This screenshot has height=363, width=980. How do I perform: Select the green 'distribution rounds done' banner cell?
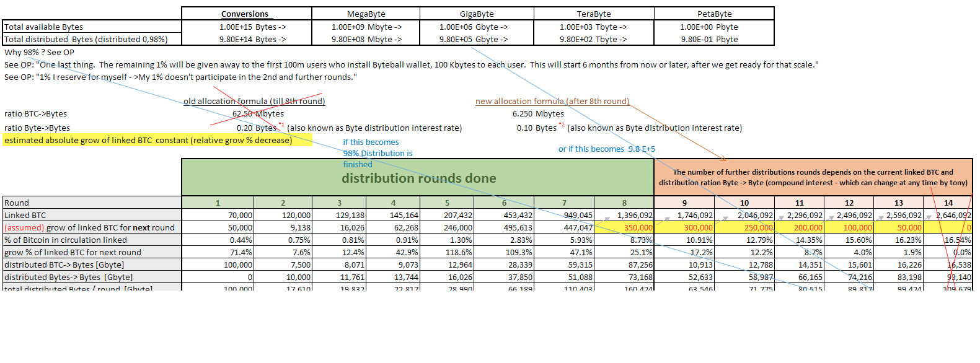[x=418, y=177]
